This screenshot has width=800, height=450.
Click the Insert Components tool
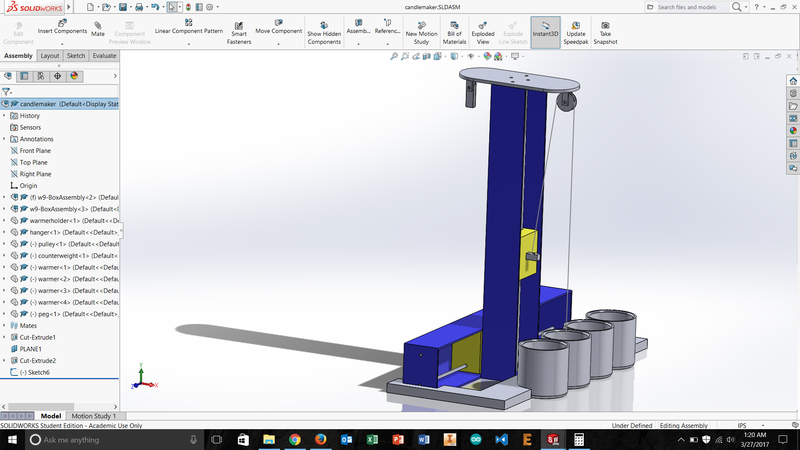62,28
